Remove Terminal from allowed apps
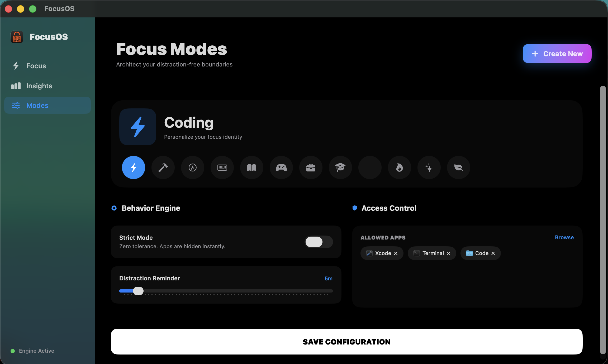The width and height of the screenshot is (608, 364). (448, 253)
